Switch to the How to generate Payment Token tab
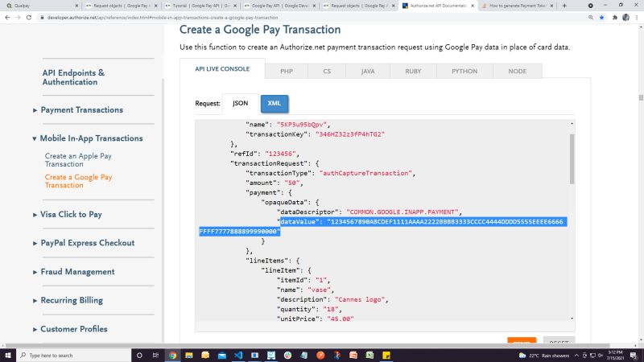The image size is (644, 362). pyautogui.click(x=517, y=6)
